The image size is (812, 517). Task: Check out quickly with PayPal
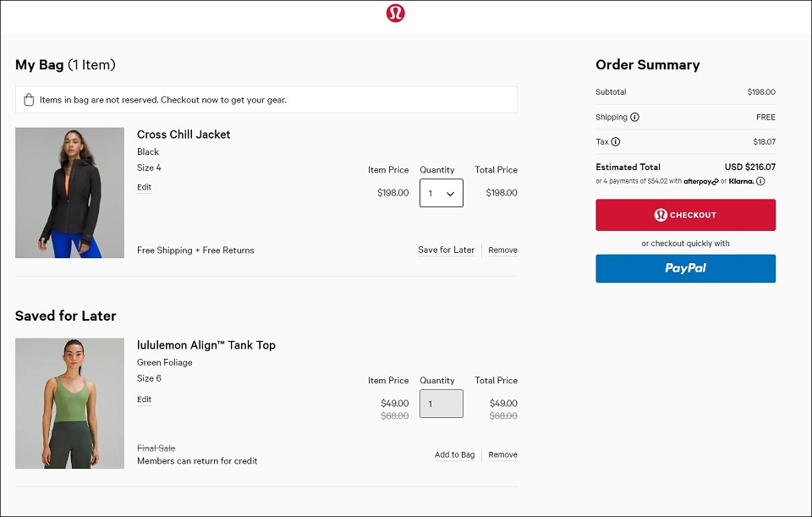coord(685,268)
